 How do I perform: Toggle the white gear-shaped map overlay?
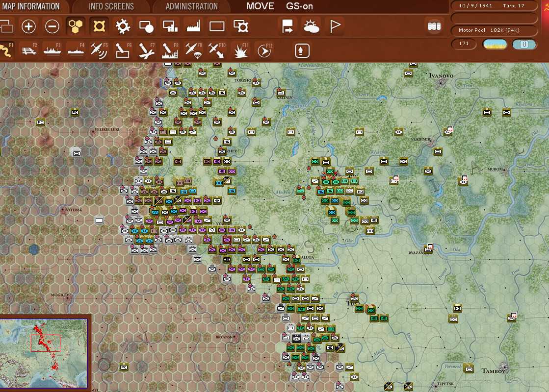click(123, 26)
